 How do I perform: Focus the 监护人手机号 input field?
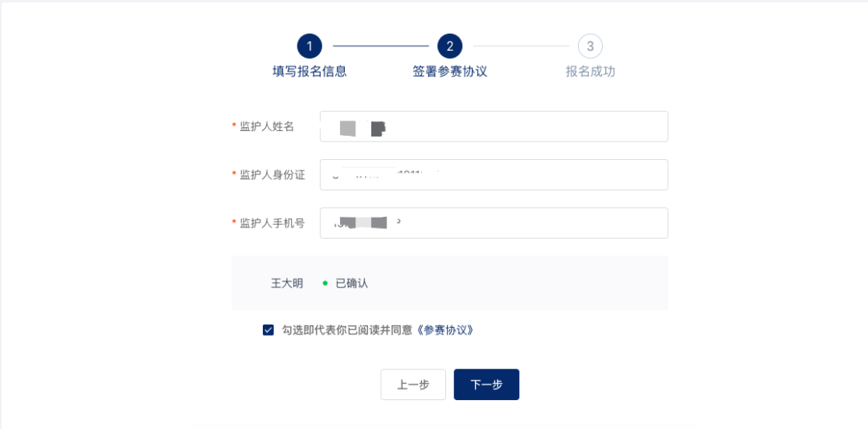pos(493,223)
